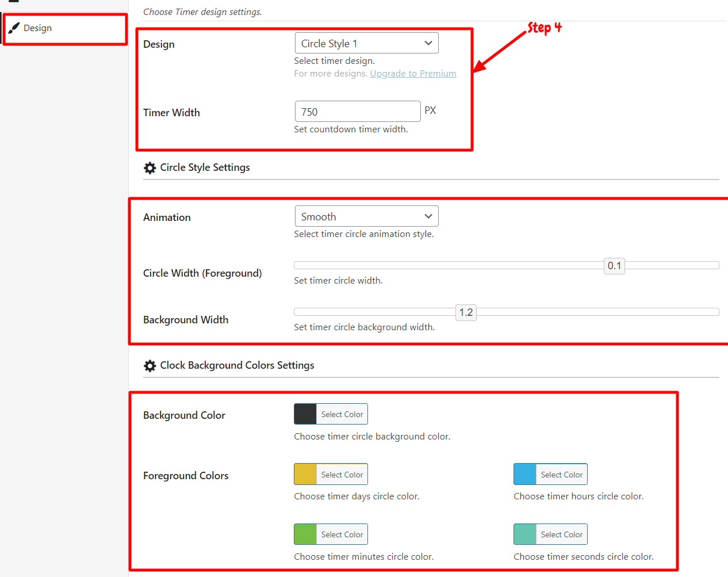728x577 pixels.
Task: Click Select Color for hours circle
Action: pyautogui.click(x=562, y=475)
